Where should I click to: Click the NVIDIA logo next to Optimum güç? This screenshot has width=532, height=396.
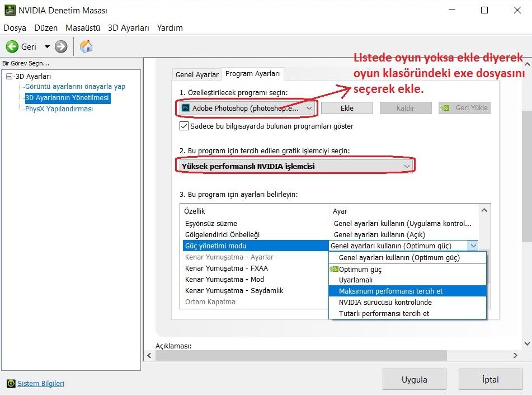[334, 269]
